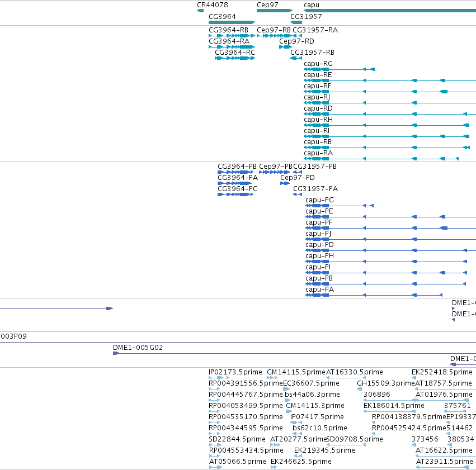The image size is (476, 470).
Task: Choose the AT01976.5prime EST
Action: pos(442,400)
